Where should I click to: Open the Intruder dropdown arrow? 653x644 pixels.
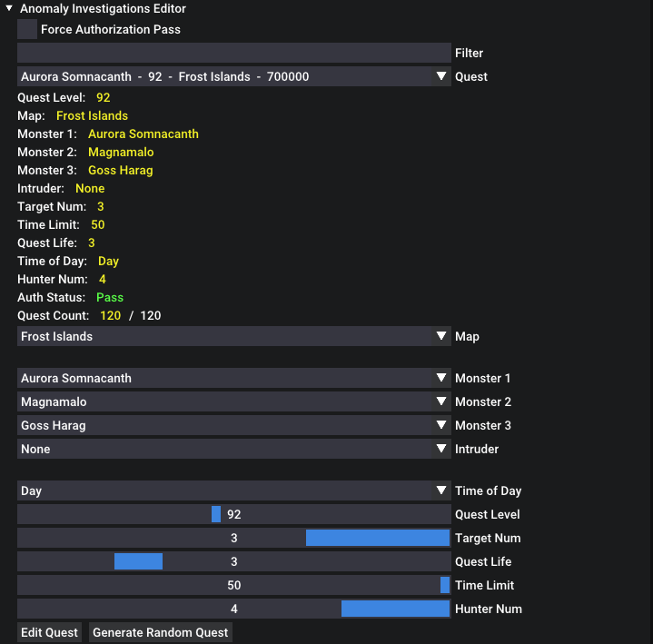(x=441, y=449)
